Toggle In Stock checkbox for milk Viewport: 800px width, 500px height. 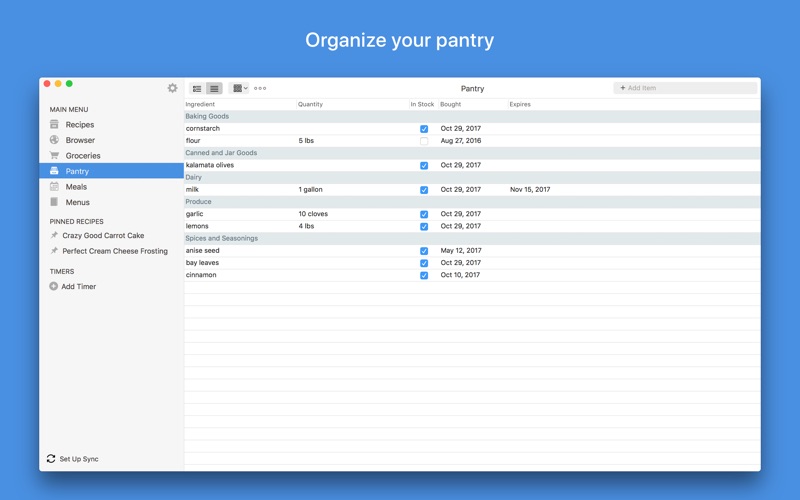pos(424,190)
